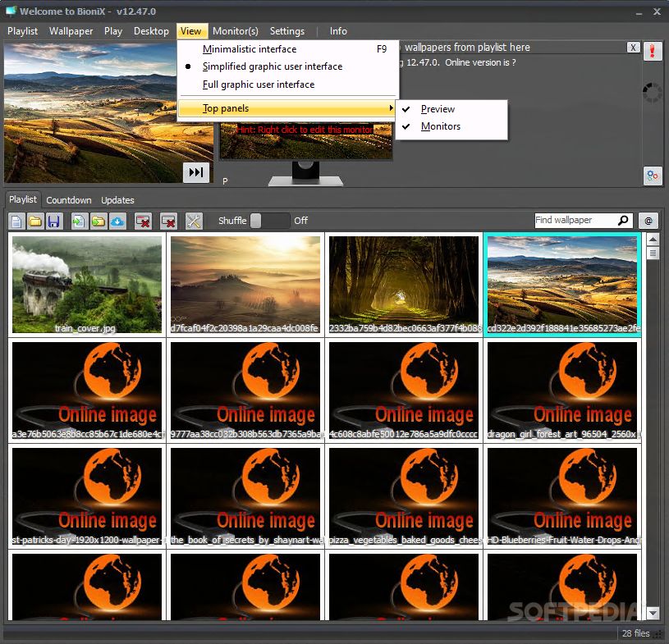The height and width of the screenshot is (644, 669).
Task: Expand the Top panels submenu
Action: pyautogui.click(x=286, y=108)
